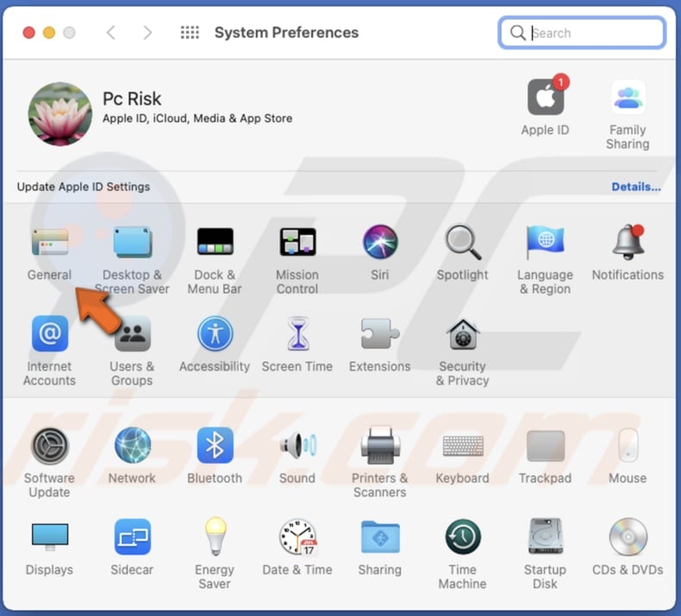This screenshot has height=616, width=681.
Task: Go forward with the right chevron
Action: (147, 33)
